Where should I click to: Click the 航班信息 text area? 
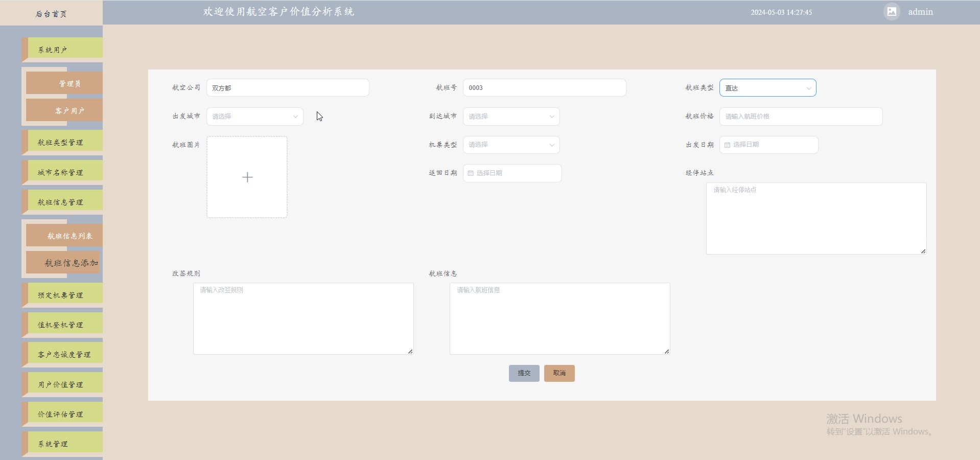coord(560,318)
